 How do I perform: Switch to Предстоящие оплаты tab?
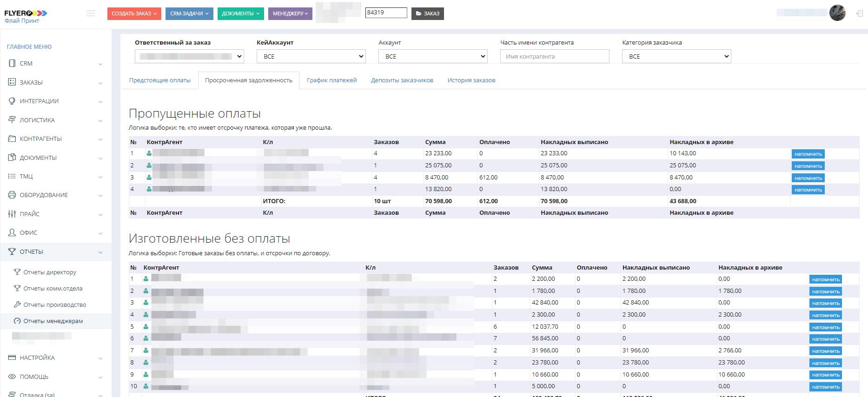pyautogui.click(x=160, y=80)
